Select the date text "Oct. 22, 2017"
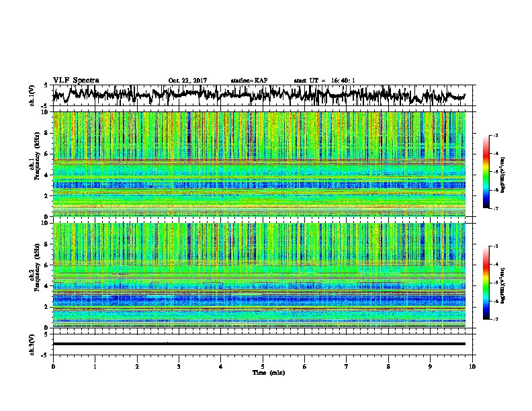 pyautogui.click(x=187, y=81)
